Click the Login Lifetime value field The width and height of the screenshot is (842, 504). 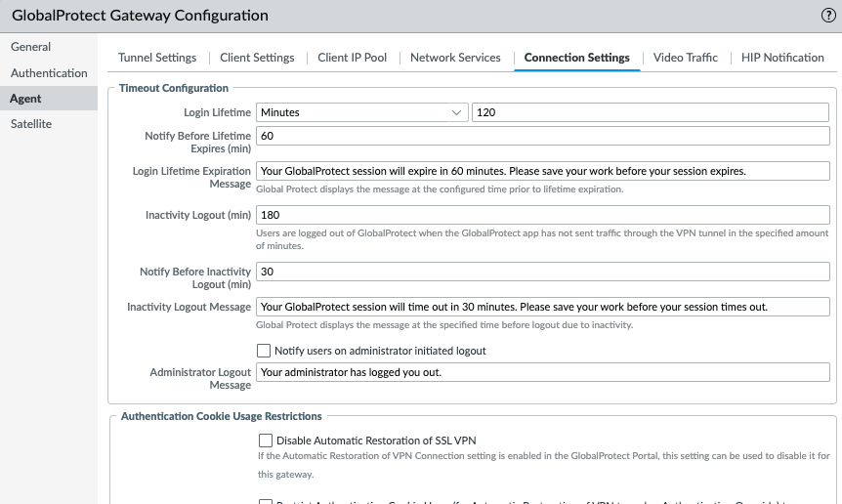click(x=650, y=112)
